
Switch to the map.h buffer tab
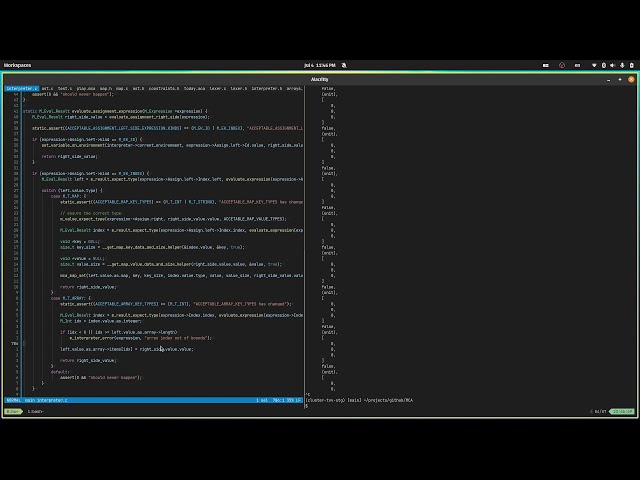106,89
